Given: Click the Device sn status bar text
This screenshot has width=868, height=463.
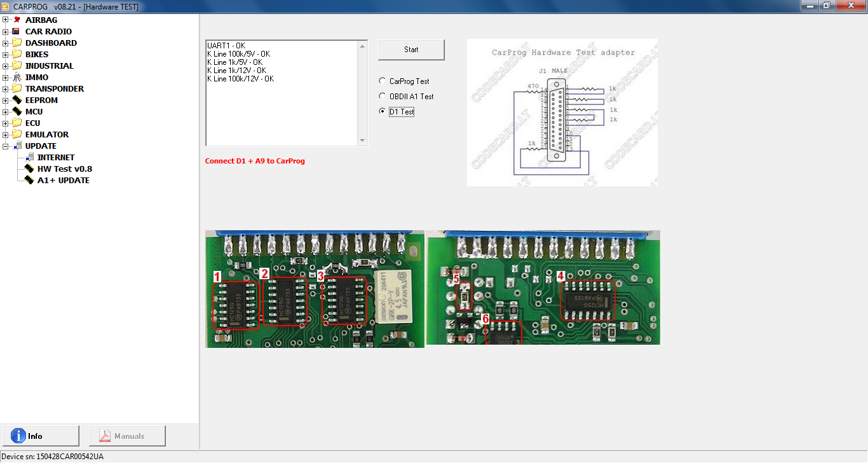Looking at the screenshot, I should [52, 457].
